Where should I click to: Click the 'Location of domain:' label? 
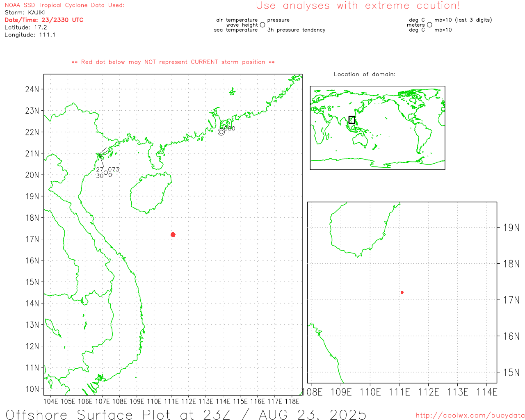(x=365, y=74)
